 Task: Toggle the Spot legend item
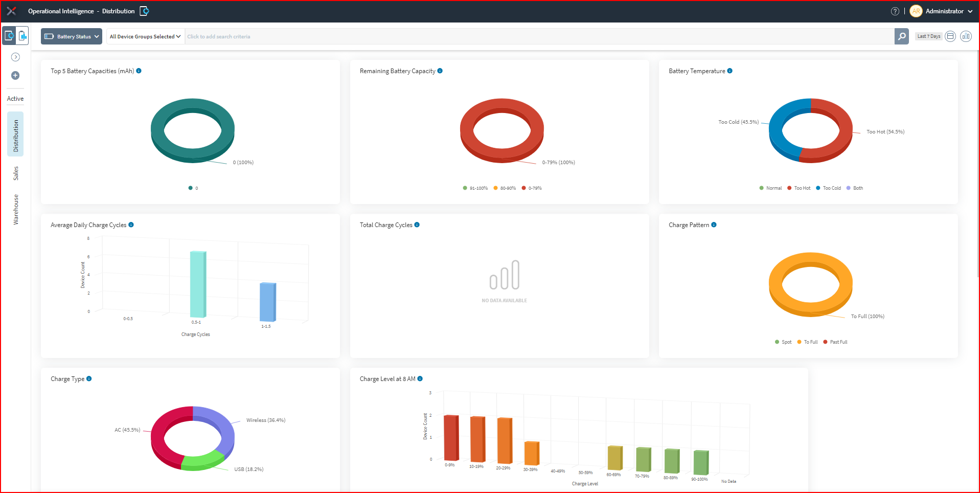click(783, 342)
